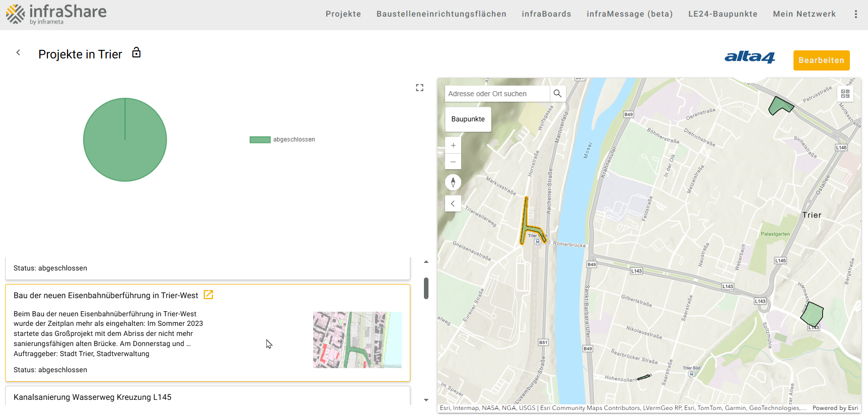Zoom out on the map

[x=453, y=162]
